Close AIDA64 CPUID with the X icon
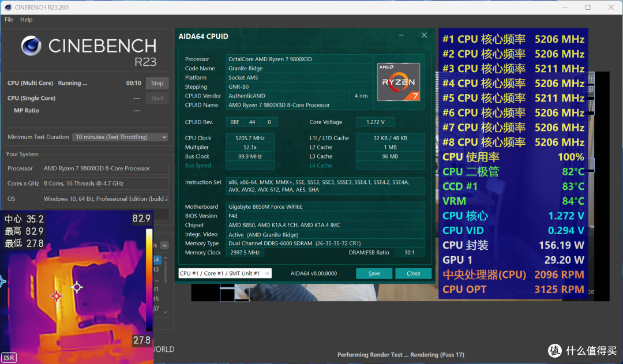The width and height of the screenshot is (623, 364). [x=425, y=35]
